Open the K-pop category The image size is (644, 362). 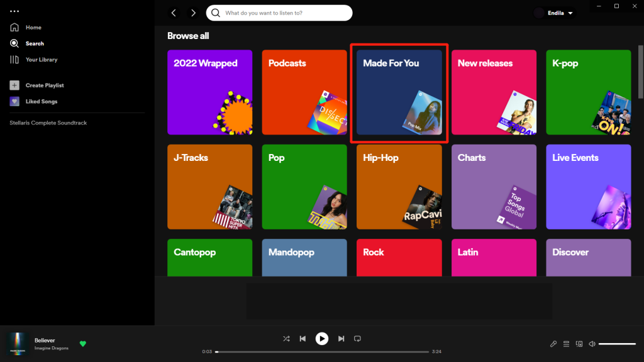point(589,92)
